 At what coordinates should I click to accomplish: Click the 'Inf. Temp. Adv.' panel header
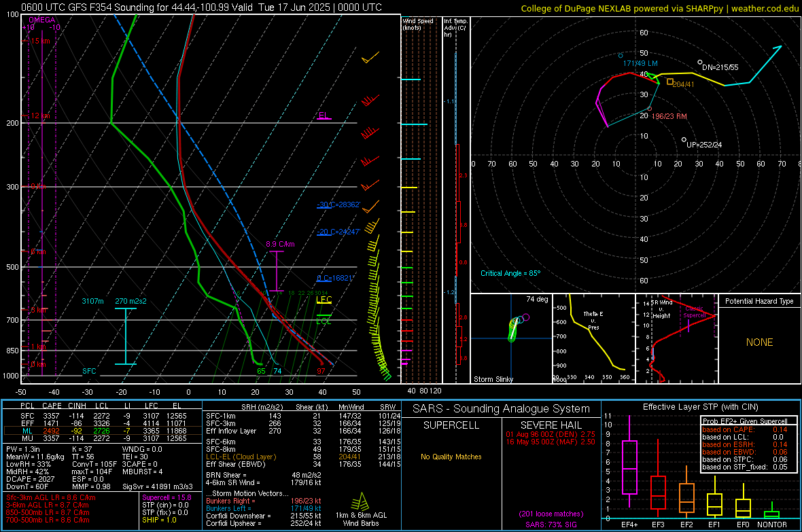tap(455, 28)
